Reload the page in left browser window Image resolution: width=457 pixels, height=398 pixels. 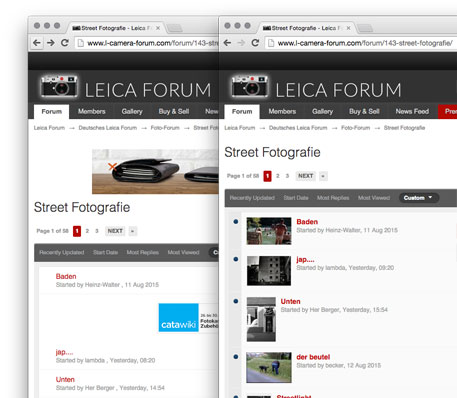coord(65,43)
